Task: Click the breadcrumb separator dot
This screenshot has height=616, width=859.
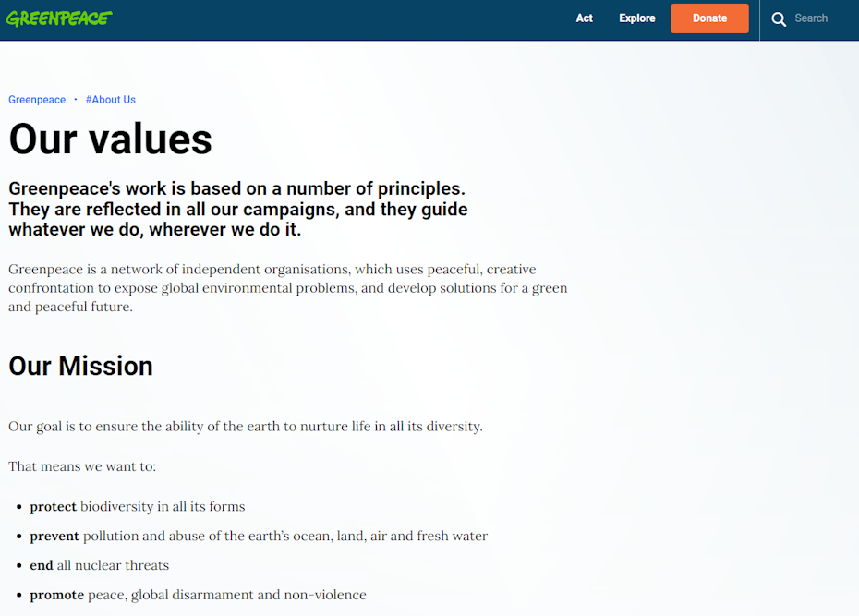Action: (76, 99)
